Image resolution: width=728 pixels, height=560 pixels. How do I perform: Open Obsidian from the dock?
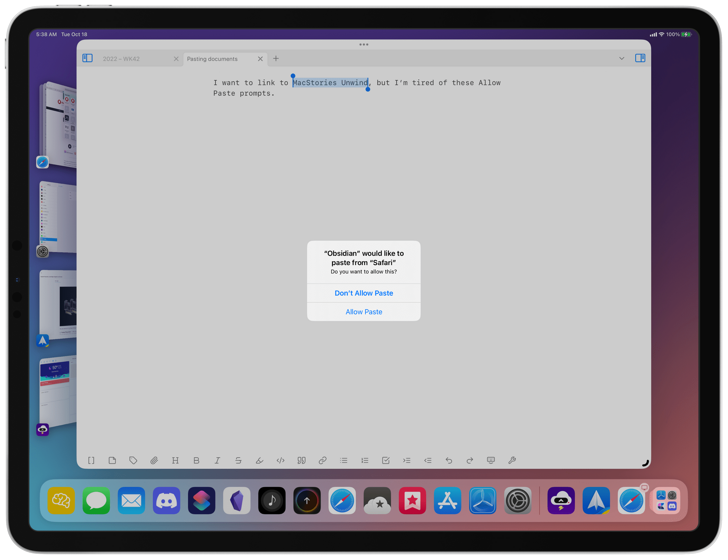(x=237, y=501)
